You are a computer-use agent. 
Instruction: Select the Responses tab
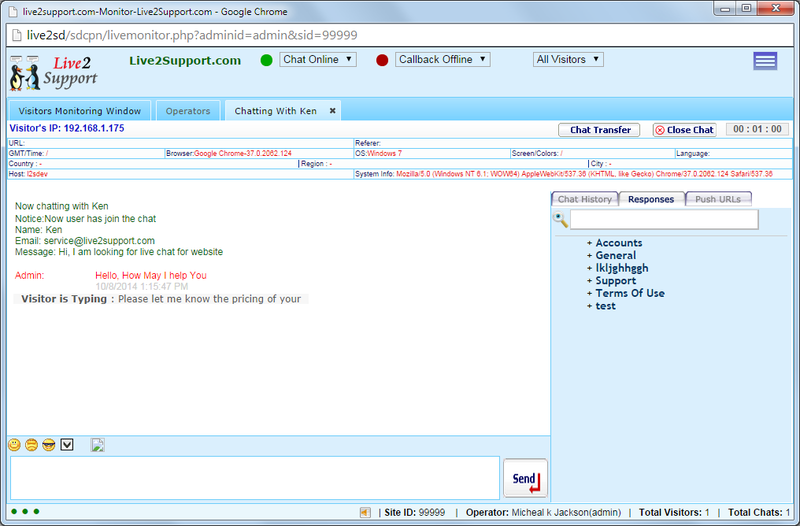(651, 199)
